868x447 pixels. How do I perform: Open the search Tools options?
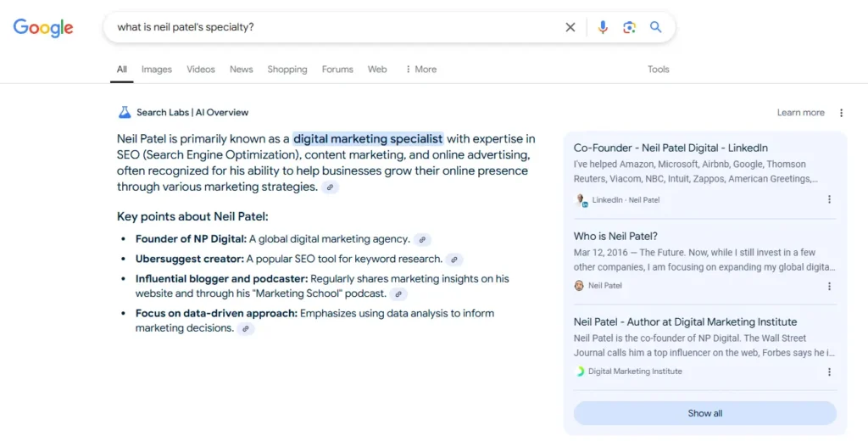click(x=658, y=70)
